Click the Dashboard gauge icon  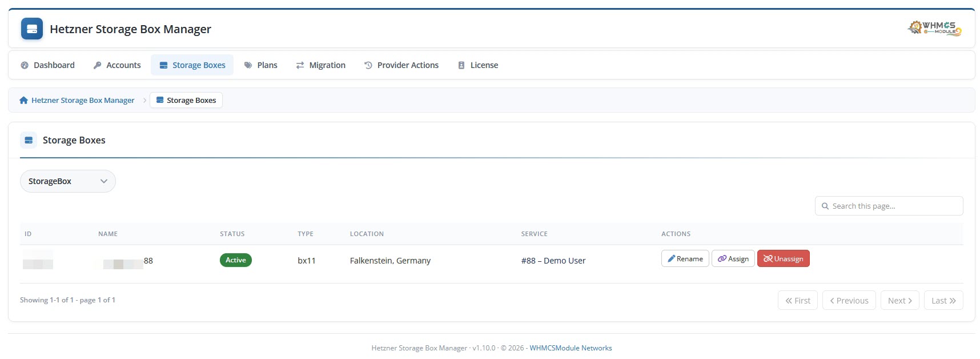(x=25, y=65)
